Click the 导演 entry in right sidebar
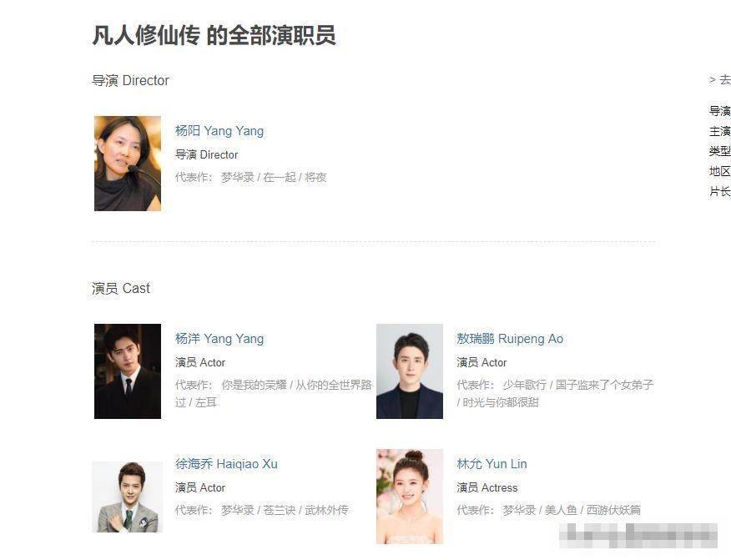The width and height of the screenshot is (731, 560). [x=720, y=111]
